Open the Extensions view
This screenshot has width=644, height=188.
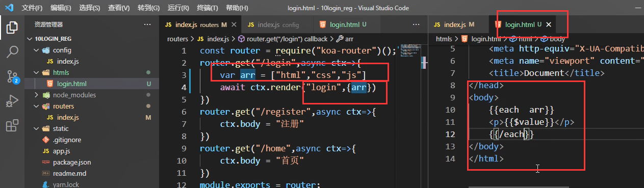pos(12,126)
